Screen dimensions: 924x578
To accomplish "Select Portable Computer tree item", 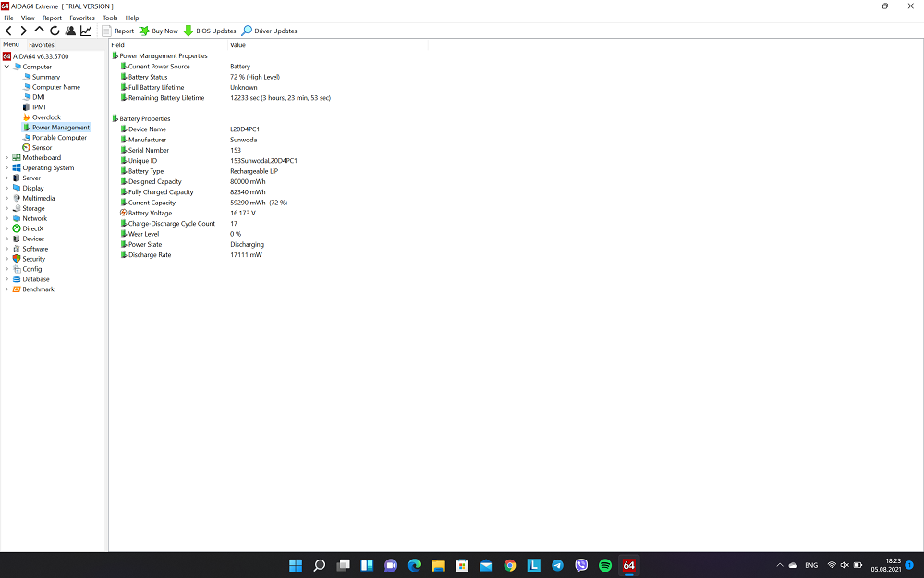I will click(59, 138).
